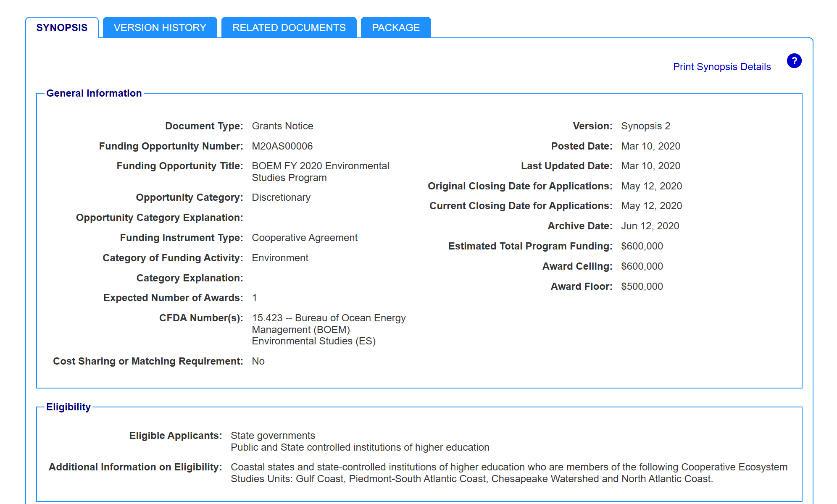
Task: Open the blue help question mark icon
Action: (x=794, y=61)
